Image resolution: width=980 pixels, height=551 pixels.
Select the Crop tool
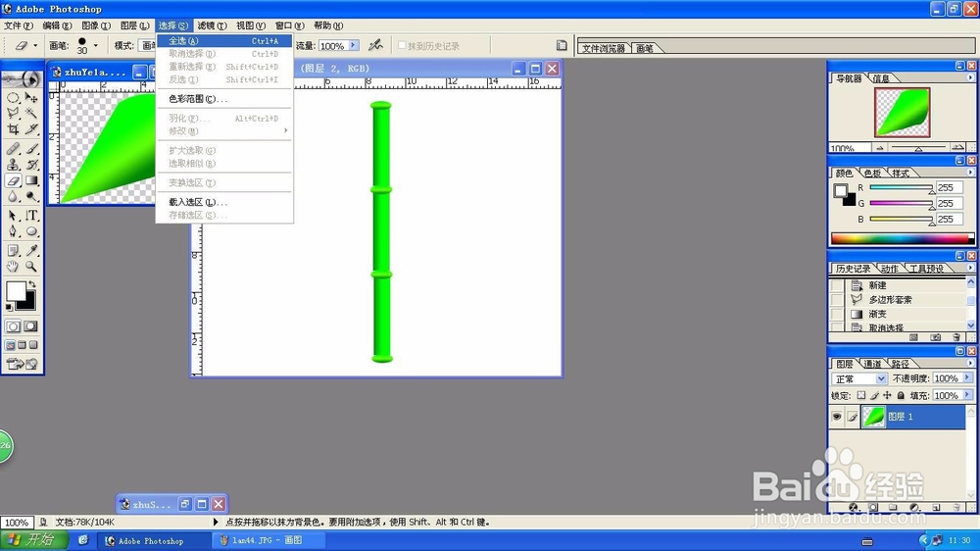coord(13,128)
